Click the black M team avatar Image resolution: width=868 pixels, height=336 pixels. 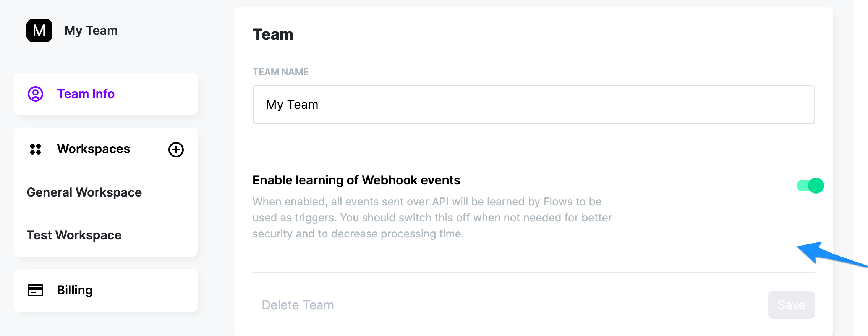(x=39, y=31)
